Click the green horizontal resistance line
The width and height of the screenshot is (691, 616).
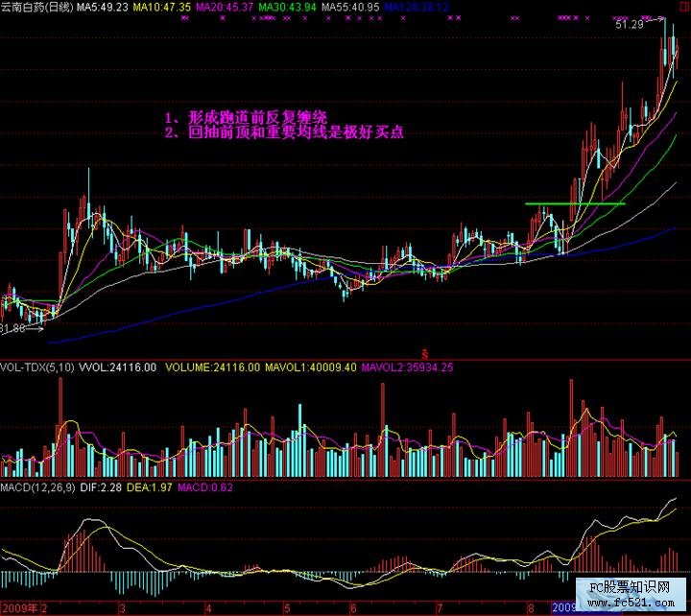point(574,203)
